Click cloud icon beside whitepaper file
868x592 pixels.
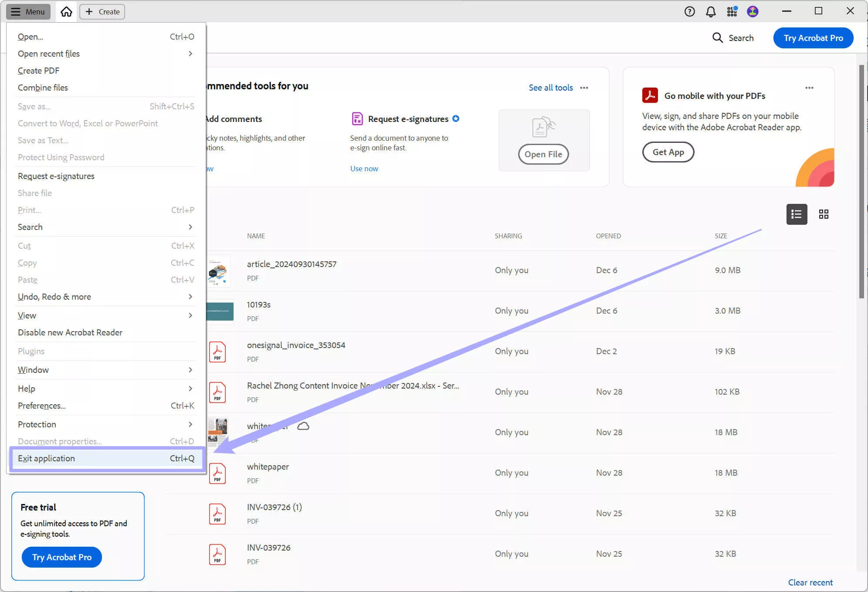[x=303, y=426]
